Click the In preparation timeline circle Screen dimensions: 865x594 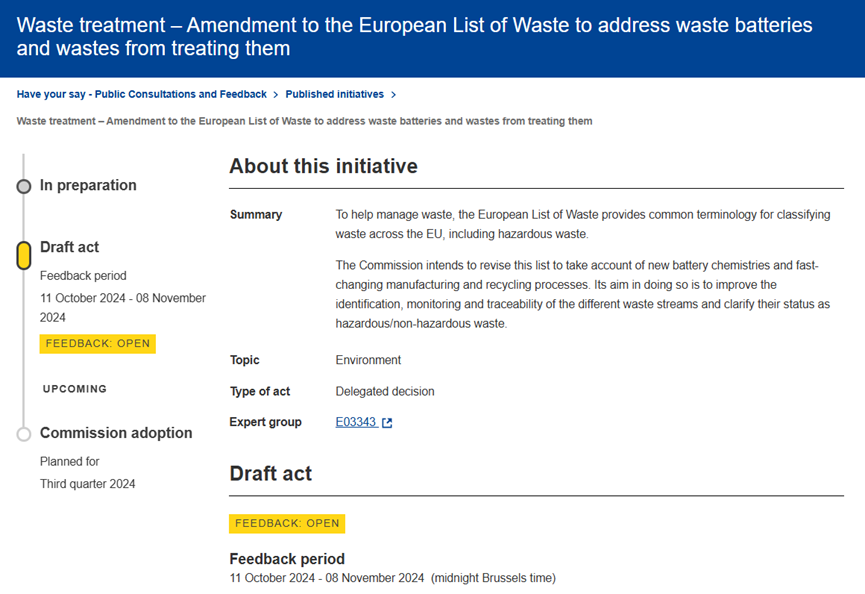pyautogui.click(x=24, y=186)
